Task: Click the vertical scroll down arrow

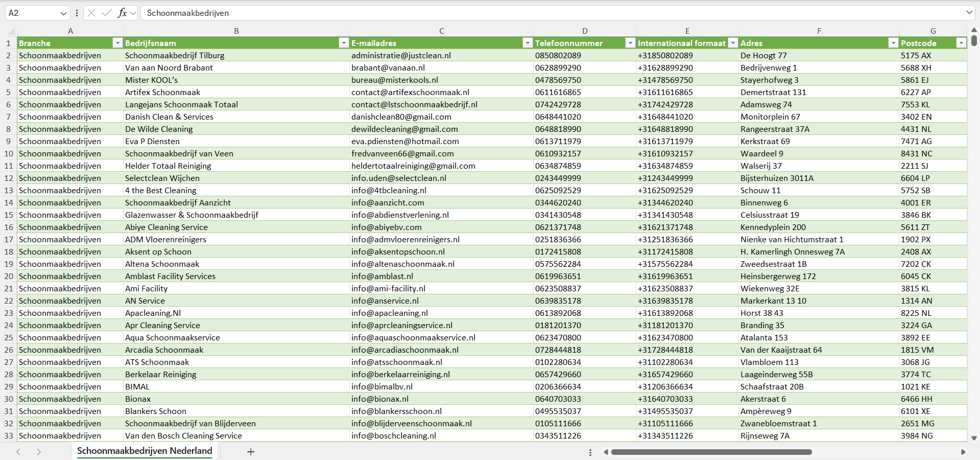Action: (974, 438)
